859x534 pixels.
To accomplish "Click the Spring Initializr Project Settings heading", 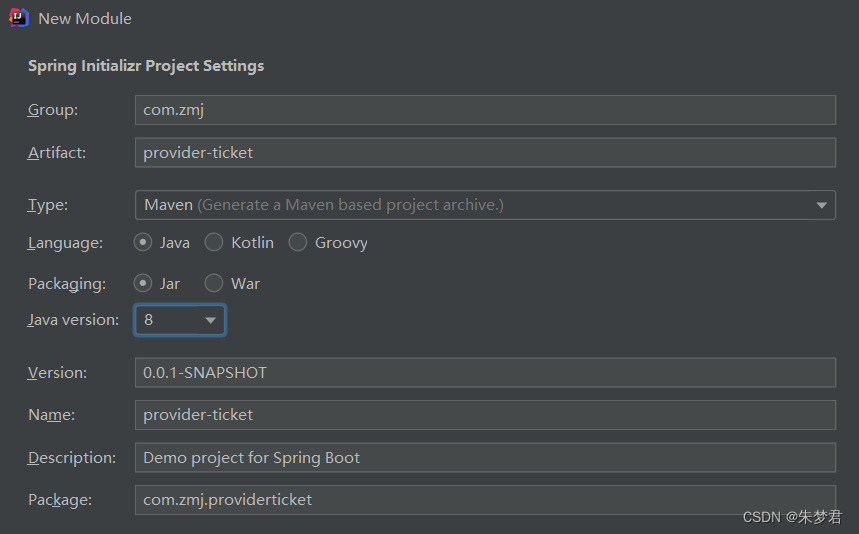I will click(x=146, y=66).
